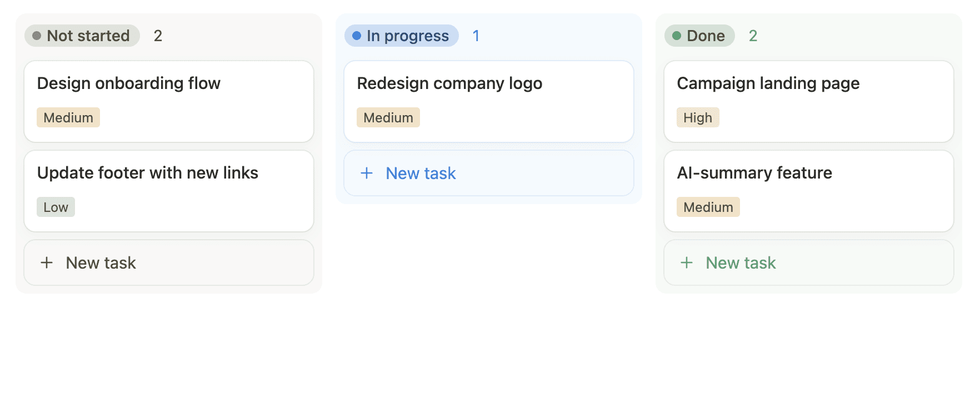Click High priority tag on Campaign landing page

click(x=698, y=117)
